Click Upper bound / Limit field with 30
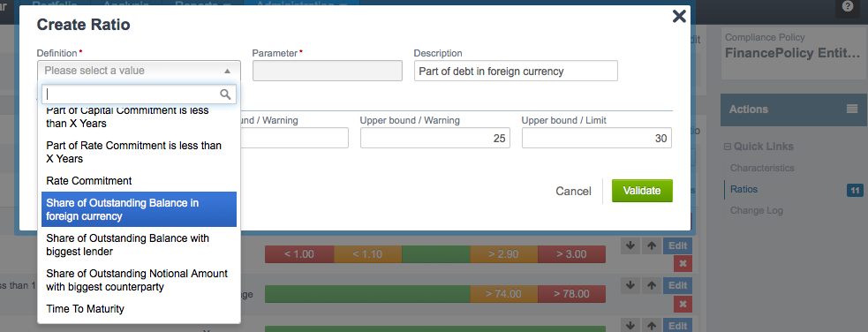 coord(597,138)
